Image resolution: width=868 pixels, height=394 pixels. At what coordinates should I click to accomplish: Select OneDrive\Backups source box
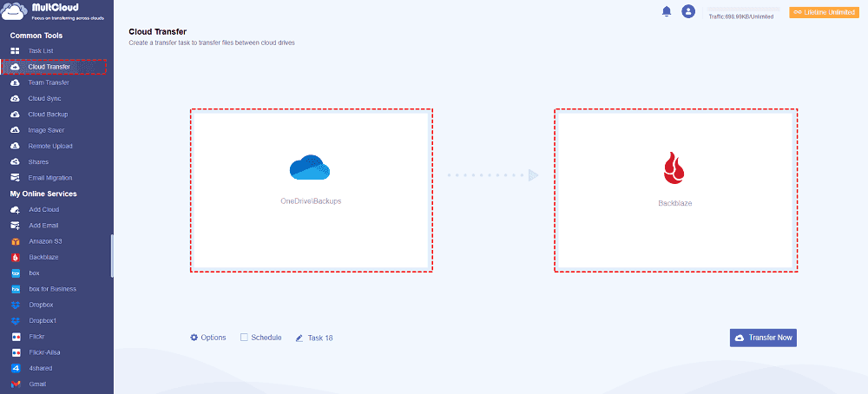tap(312, 190)
